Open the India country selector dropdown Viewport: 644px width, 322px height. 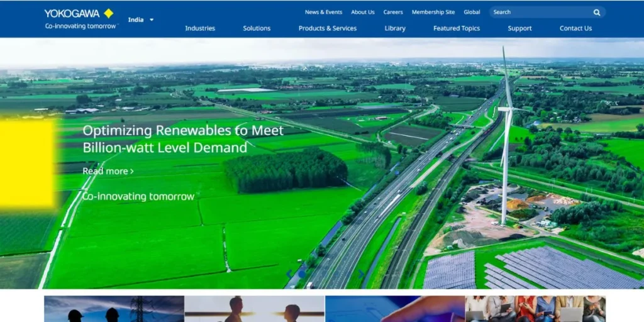click(x=140, y=19)
